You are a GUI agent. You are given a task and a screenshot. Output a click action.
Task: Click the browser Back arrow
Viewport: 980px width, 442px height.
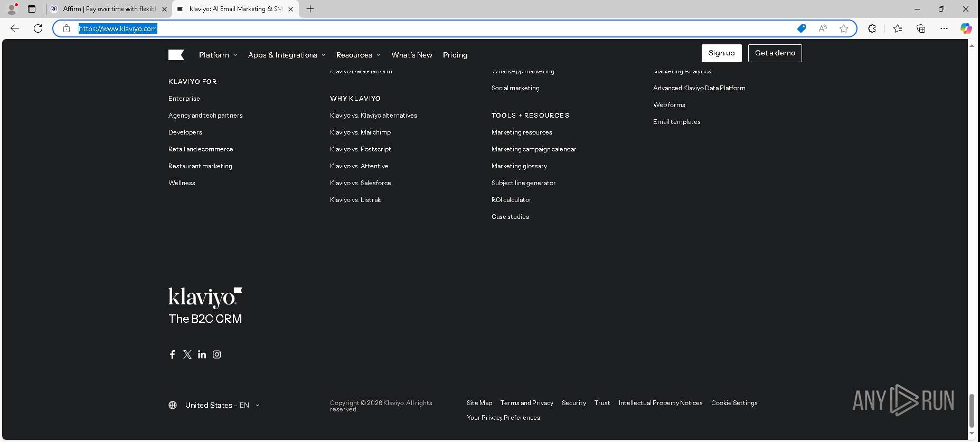[x=15, y=28]
